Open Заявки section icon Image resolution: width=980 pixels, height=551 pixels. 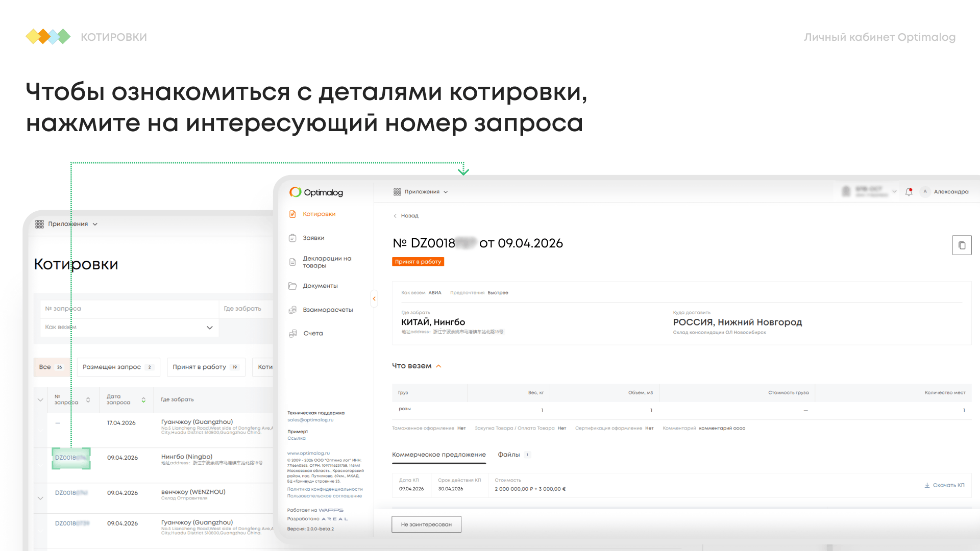[292, 238]
